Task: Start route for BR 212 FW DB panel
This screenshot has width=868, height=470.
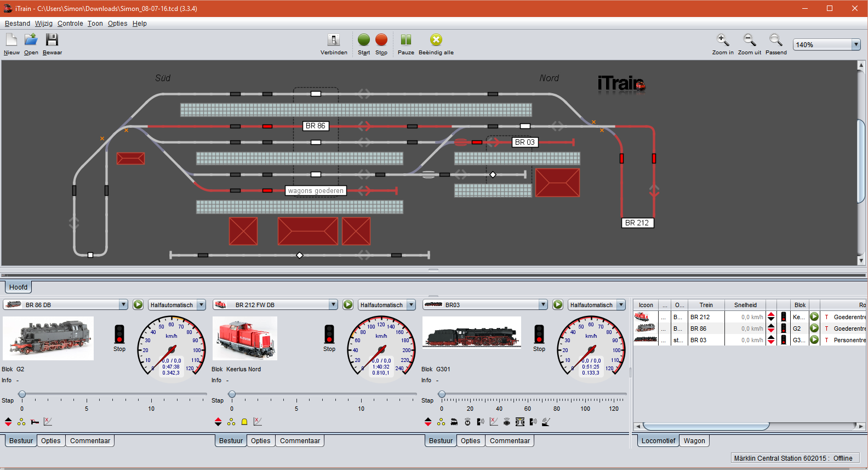Action: [x=348, y=305]
